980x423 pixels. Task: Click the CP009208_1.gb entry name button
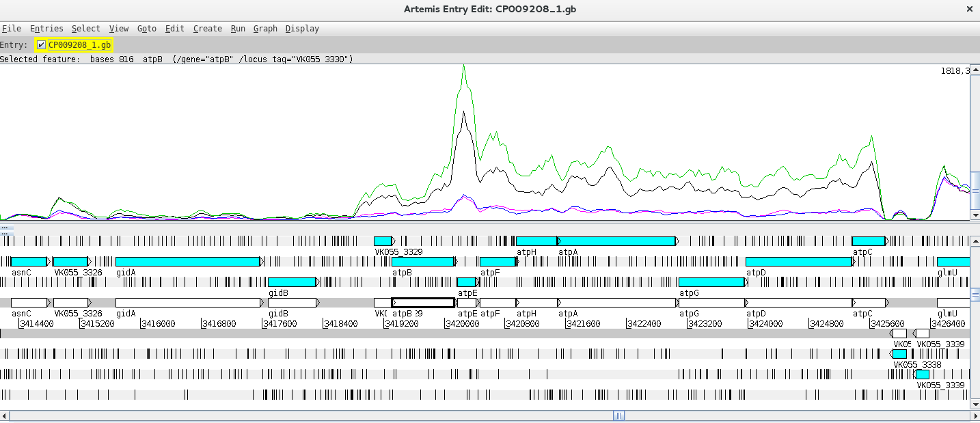point(79,45)
